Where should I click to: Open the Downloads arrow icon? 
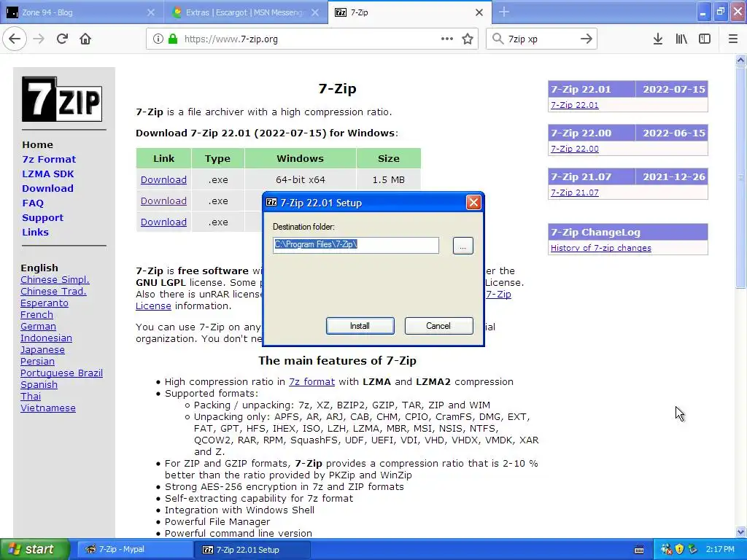tap(658, 39)
